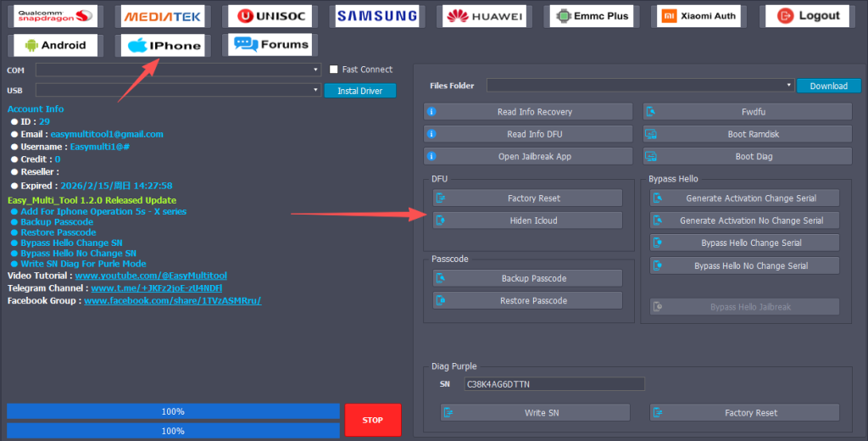Click the username Easymulti1@# text
This screenshot has width=868, height=441.
[x=100, y=147]
